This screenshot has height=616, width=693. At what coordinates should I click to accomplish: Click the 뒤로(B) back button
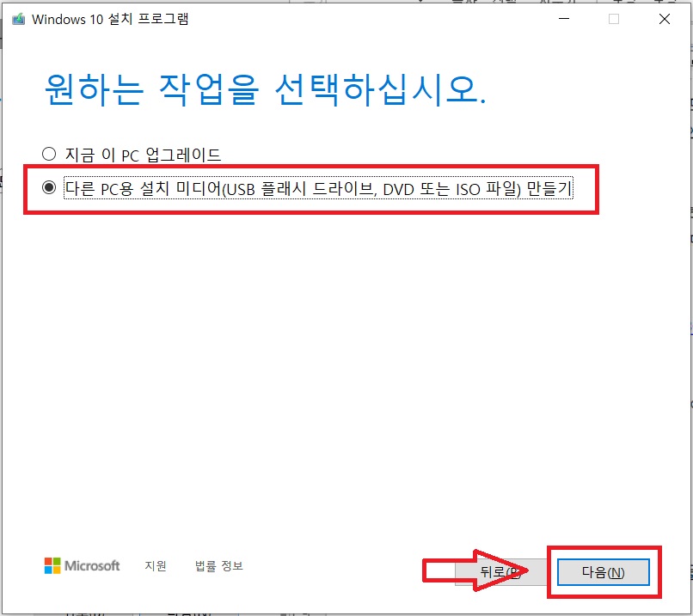tap(500, 572)
